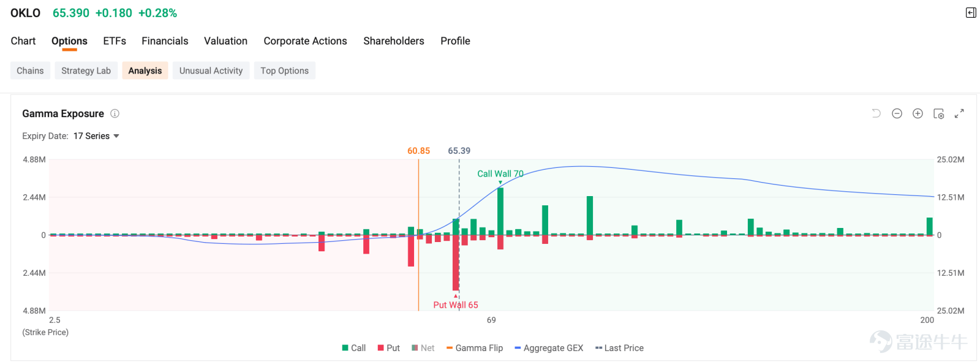Click the Call Wall 70 bar
The height and width of the screenshot is (364, 980).
[x=500, y=211]
